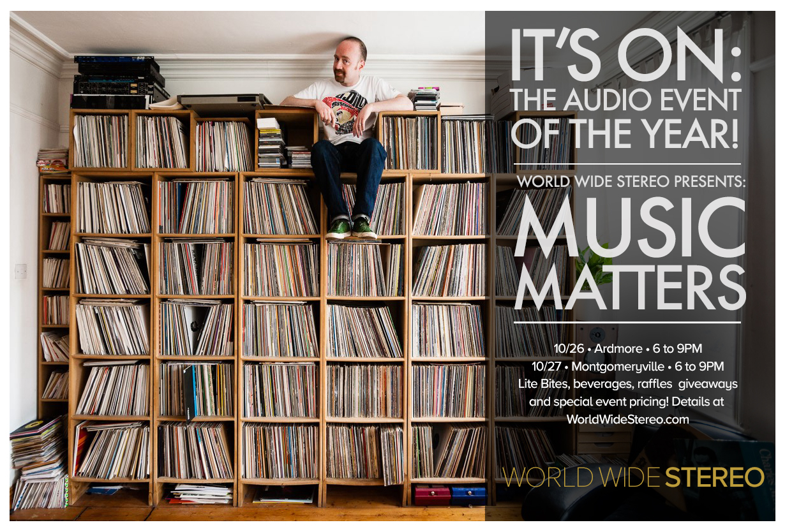Viewport: 785px width, 532px height.
Task: Click "and special event pricing! Details at" line
Action: [x=627, y=402]
